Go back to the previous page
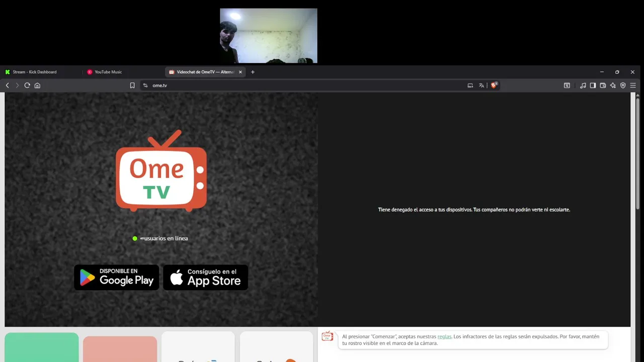 click(7, 85)
